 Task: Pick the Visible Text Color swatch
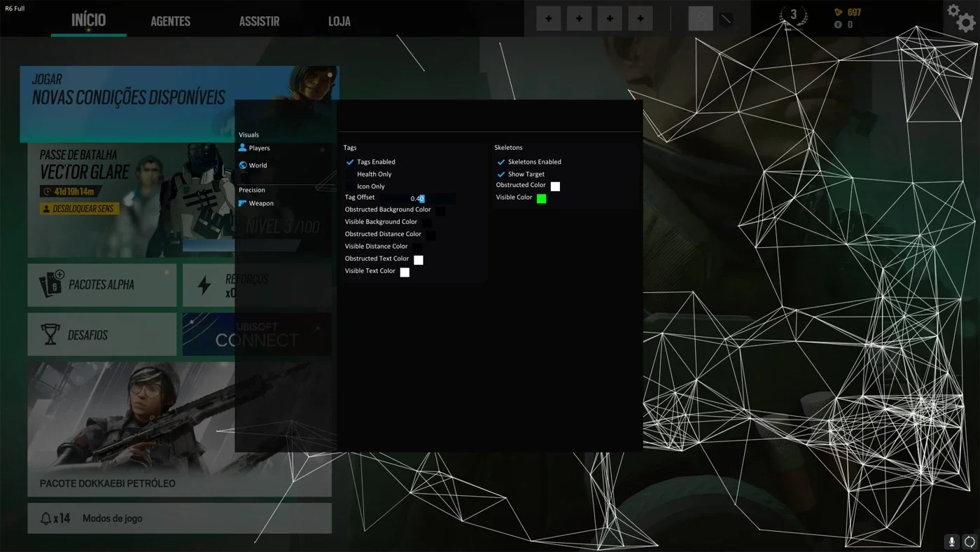[405, 272]
